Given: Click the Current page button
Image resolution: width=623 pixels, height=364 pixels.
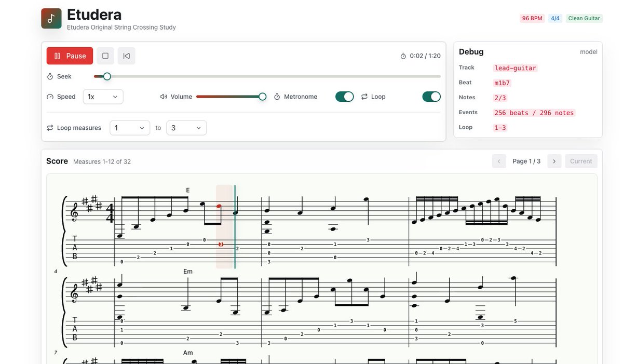Looking at the screenshot, I should pos(581,161).
